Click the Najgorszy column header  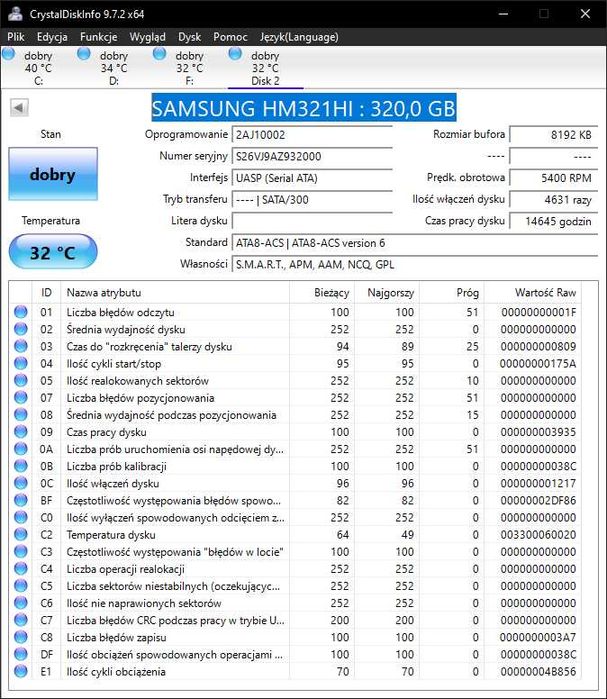386,292
